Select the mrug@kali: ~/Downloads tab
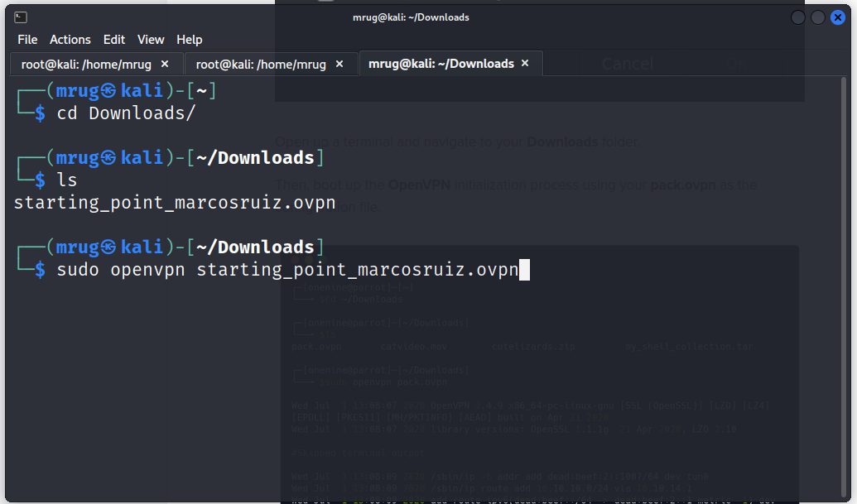 441,64
